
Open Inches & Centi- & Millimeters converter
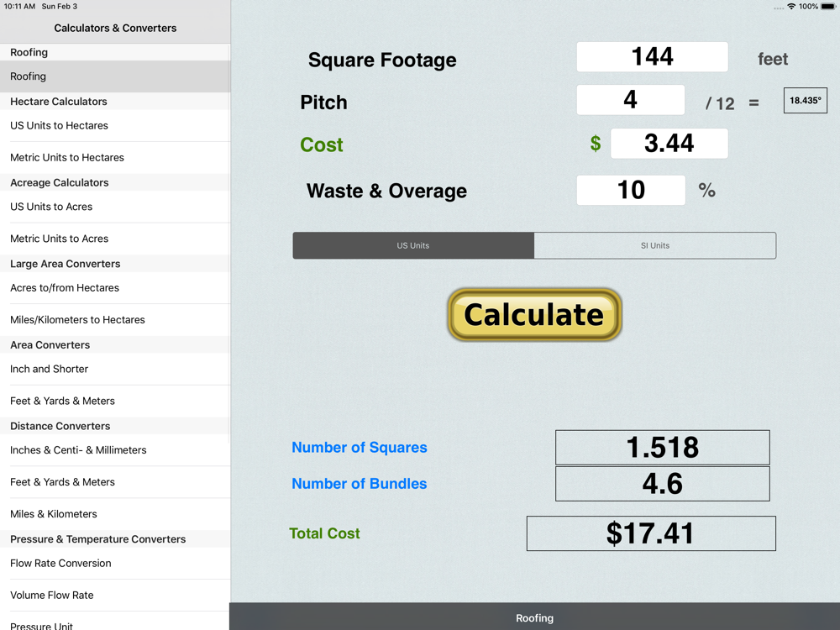(x=115, y=450)
